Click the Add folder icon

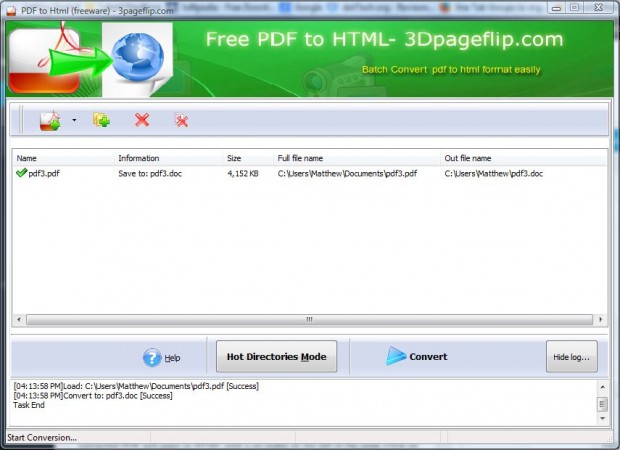click(x=101, y=120)
